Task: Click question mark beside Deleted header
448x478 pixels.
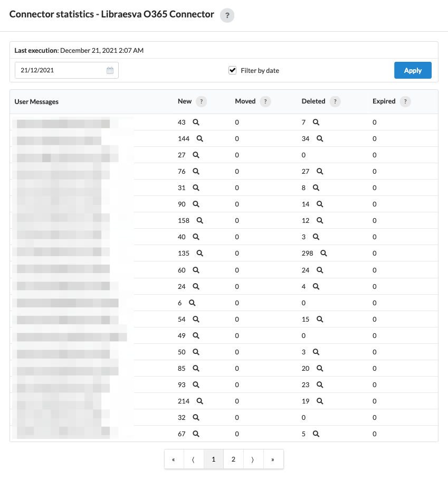Action: [x=335, y=101]
